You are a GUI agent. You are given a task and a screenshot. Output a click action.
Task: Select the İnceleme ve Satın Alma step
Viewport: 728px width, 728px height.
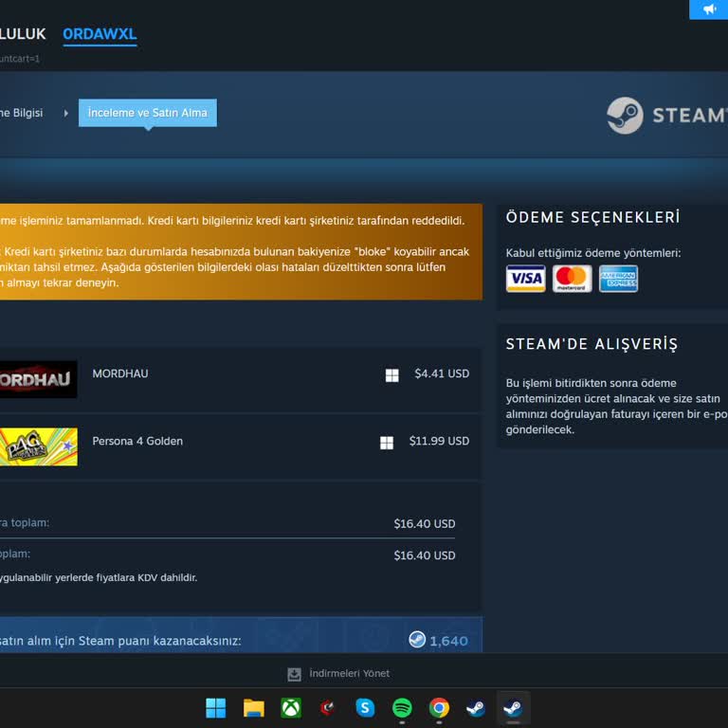click(148, 113)
